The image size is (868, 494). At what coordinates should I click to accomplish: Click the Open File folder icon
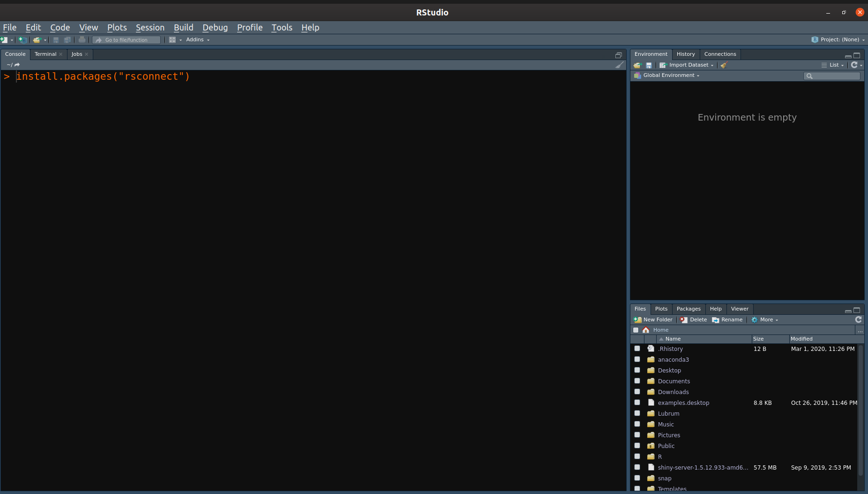37,40
